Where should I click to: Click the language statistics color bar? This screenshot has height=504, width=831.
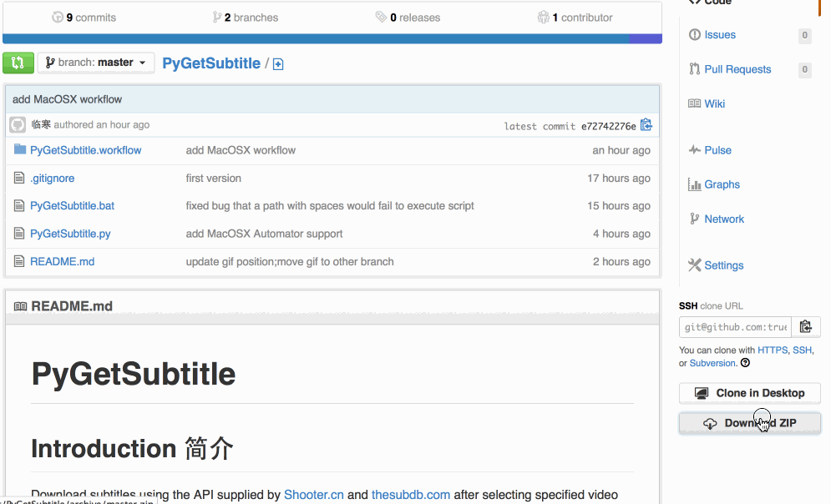pos(332,38)
